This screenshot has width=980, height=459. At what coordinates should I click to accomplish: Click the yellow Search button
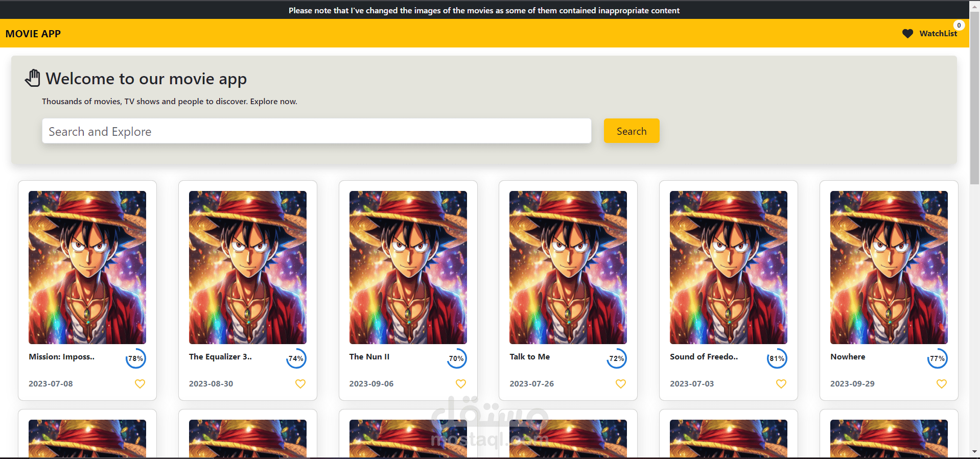(632, 131)
